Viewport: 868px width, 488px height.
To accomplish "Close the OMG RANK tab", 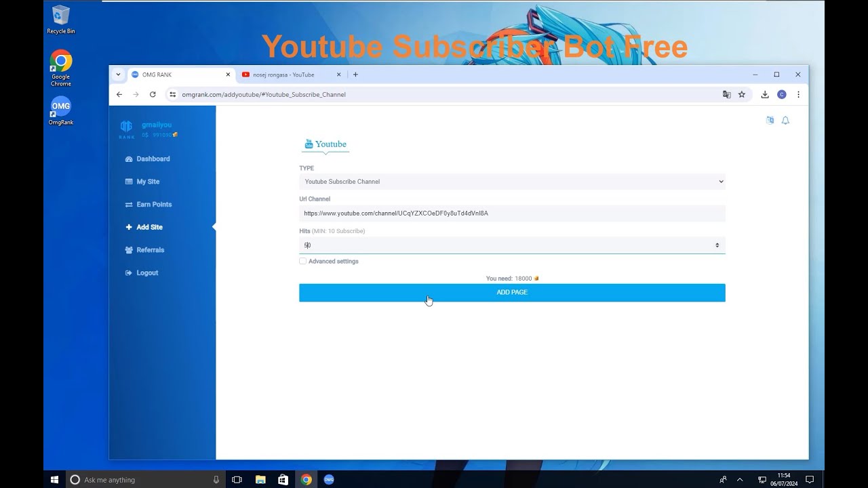I will pos(228,75).
